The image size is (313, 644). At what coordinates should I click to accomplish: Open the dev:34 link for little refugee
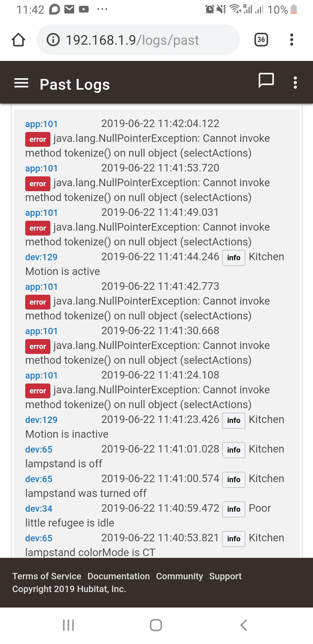[x=39, y=509]
